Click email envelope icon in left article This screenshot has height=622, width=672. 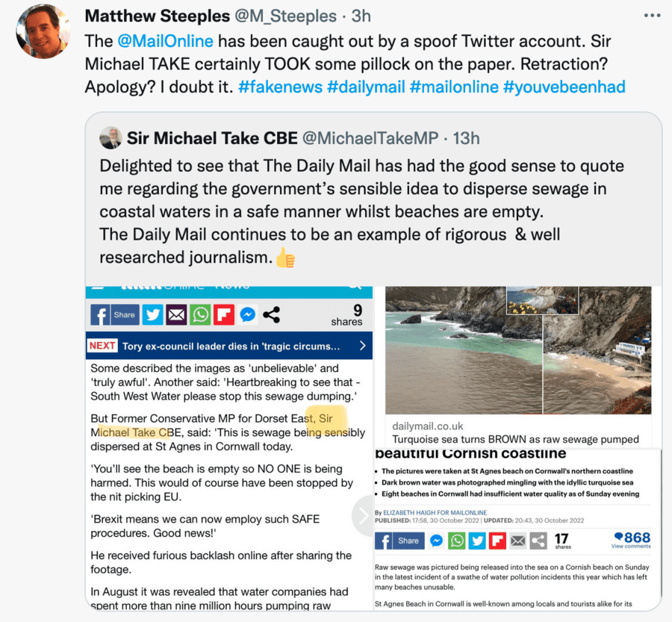(176, 314)
